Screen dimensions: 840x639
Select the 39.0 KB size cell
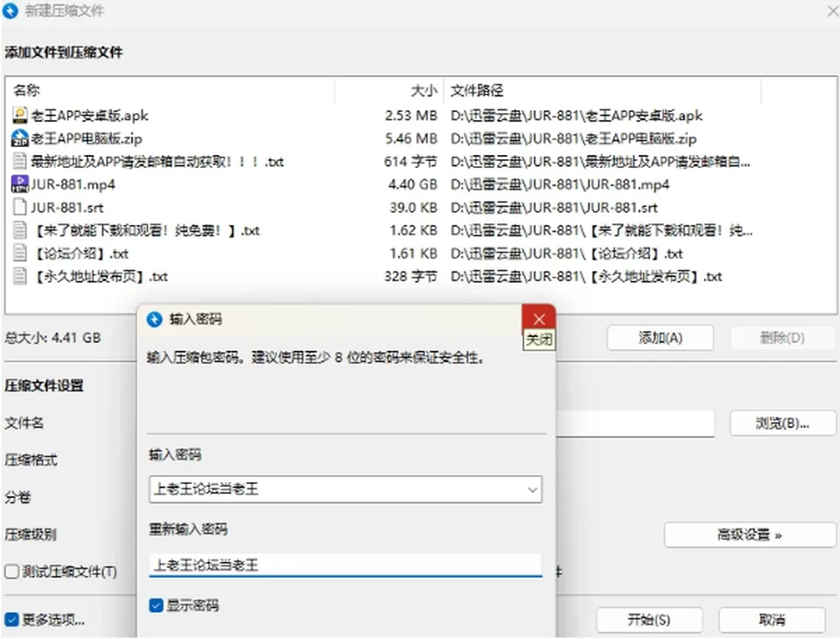tap(414, 207)
